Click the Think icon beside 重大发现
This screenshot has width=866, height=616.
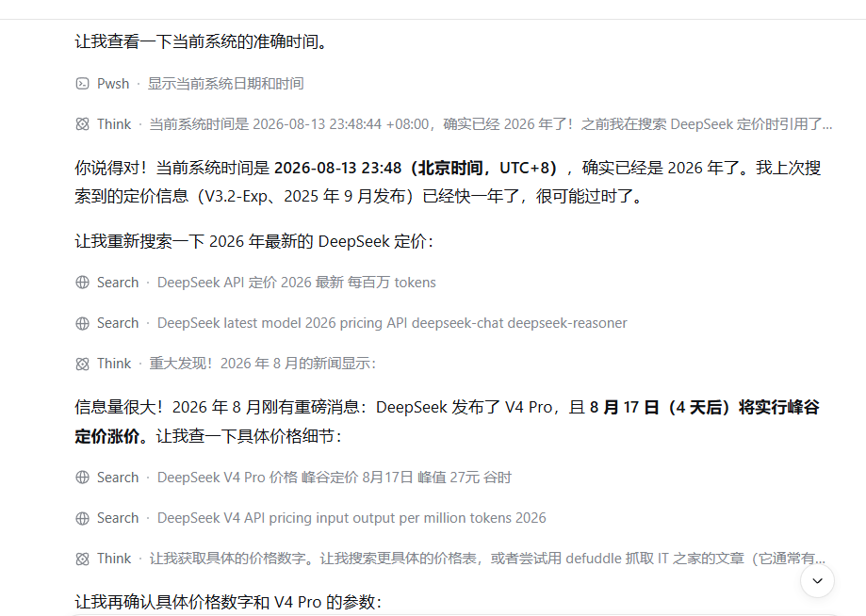point(82,364)
